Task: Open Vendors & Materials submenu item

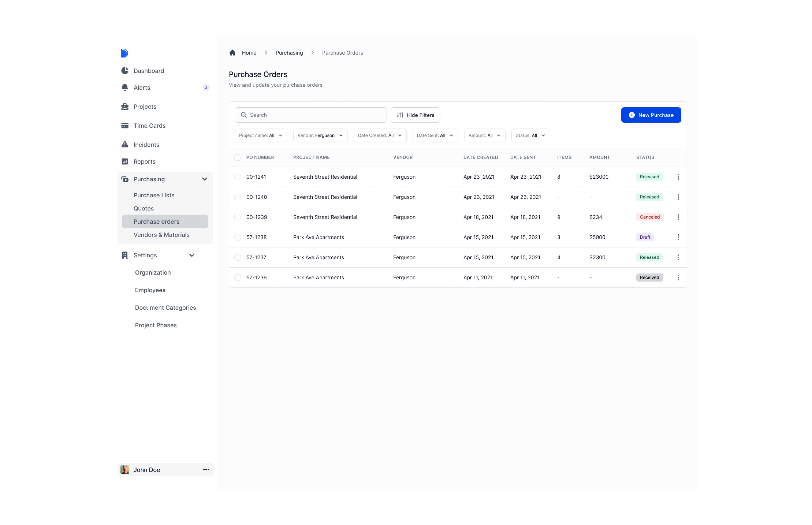Action: (x=161, y=235)
